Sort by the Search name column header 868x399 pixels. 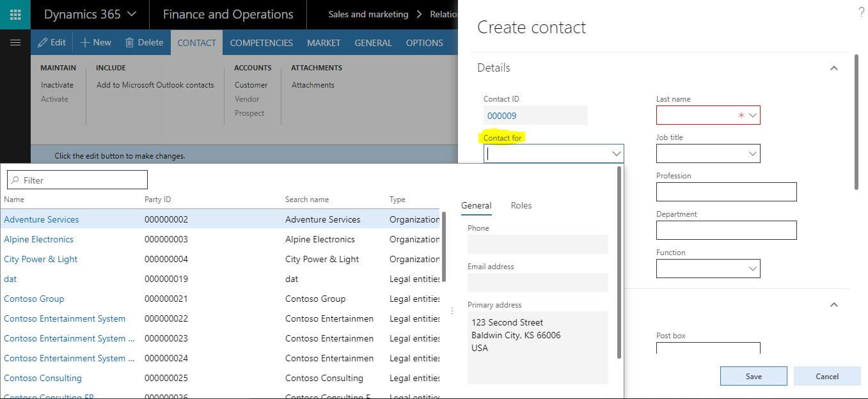click(x=307, y=199)
